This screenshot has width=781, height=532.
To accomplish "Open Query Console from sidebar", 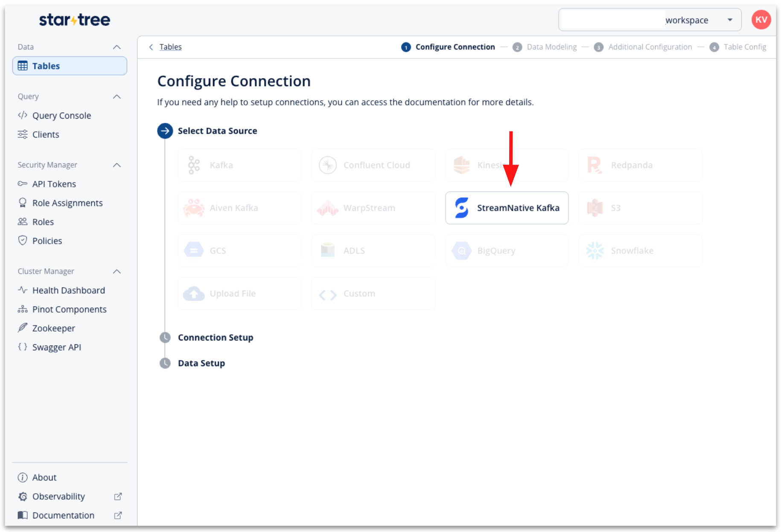I will pyautogui.click(x=61, y=116).
